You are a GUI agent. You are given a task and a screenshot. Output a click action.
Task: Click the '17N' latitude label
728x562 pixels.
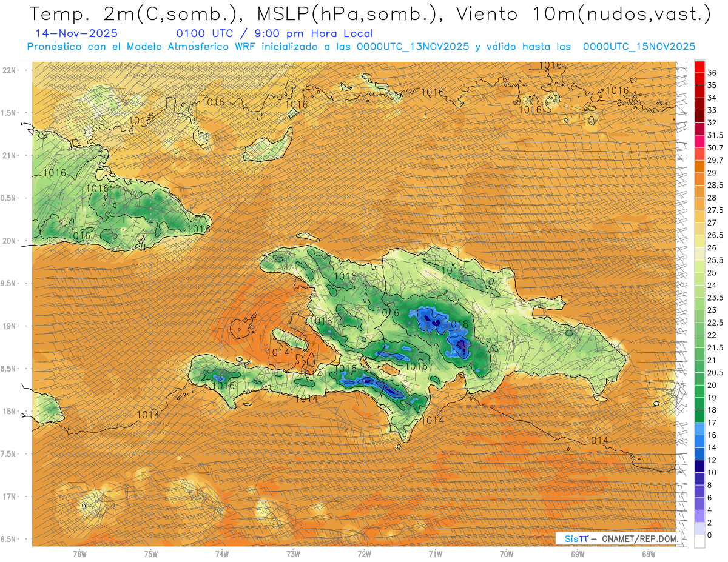pos(10,497)
